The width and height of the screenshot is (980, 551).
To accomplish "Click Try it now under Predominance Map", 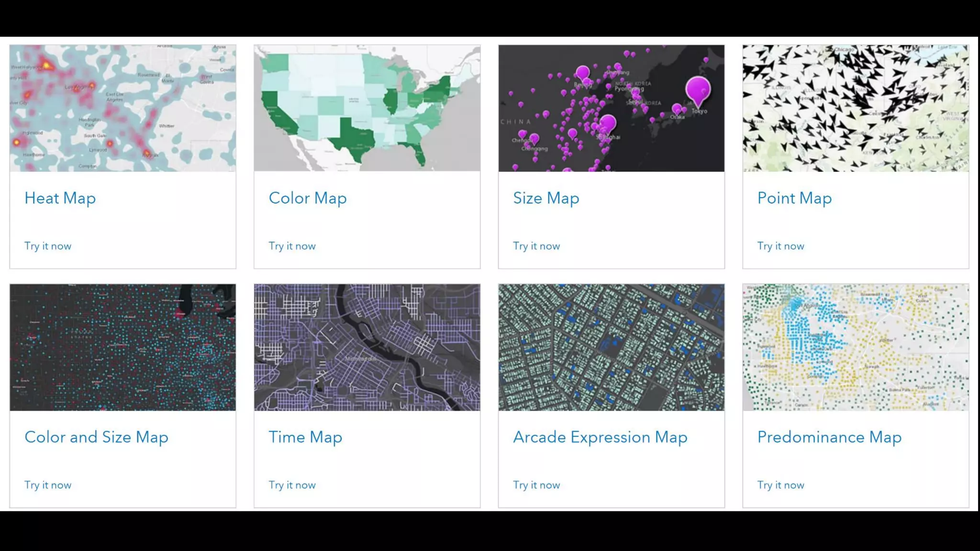I will (x=780, y=485).
